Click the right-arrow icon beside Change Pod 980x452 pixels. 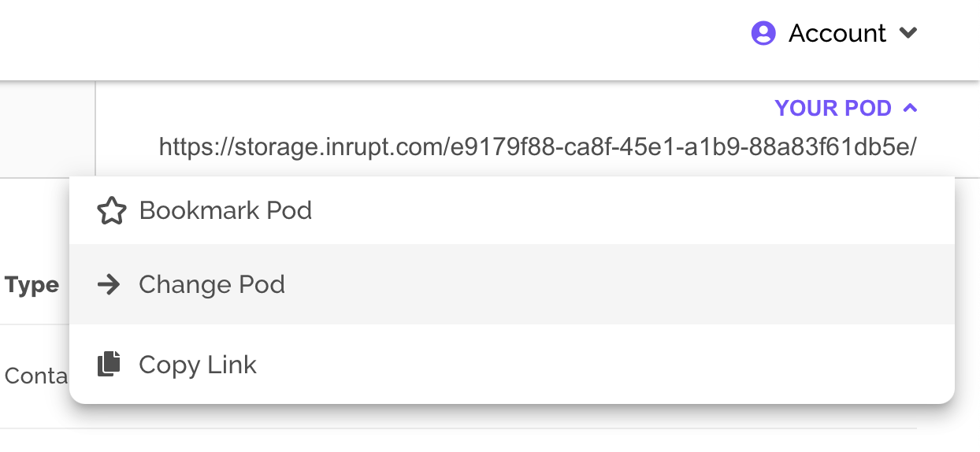(109, 284)
